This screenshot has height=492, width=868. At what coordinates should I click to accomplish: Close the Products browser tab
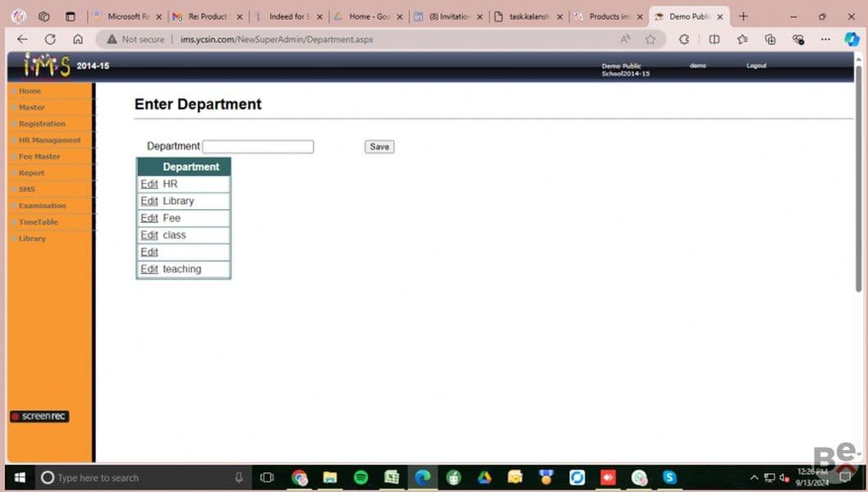coord(640,17)
